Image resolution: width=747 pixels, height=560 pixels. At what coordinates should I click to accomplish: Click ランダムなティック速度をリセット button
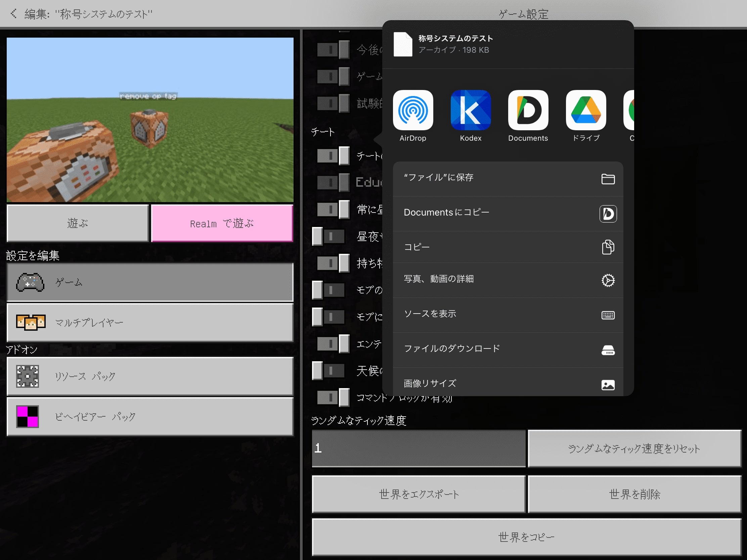(x=634, y=448)
